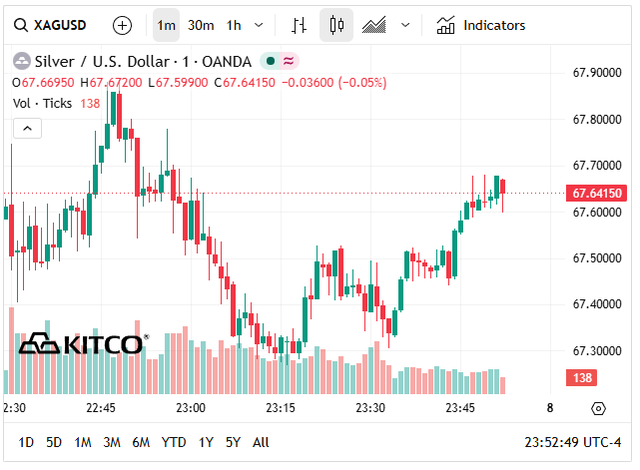Select the Candles chart style

pyautogui.click(x=336, y=25)
